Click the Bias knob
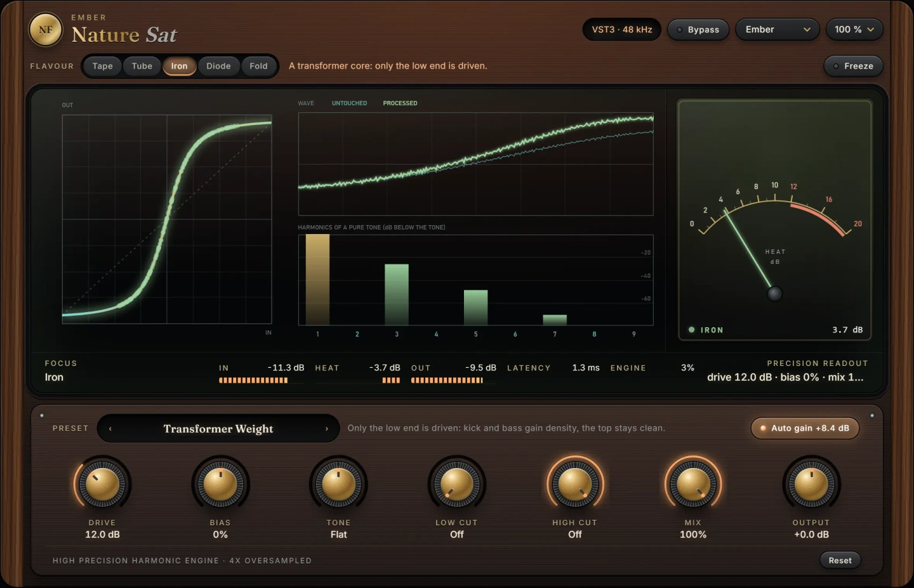914x588 pixels. [220, 485]
